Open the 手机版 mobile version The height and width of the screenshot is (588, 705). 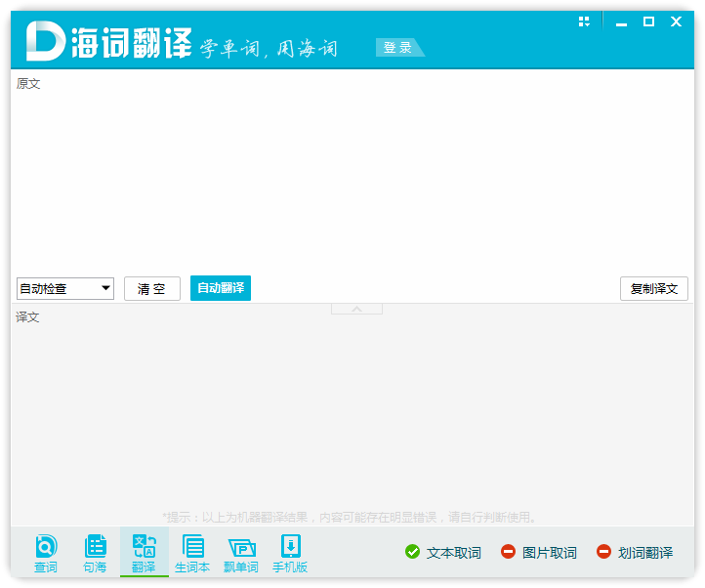click(x=290, y=553)
